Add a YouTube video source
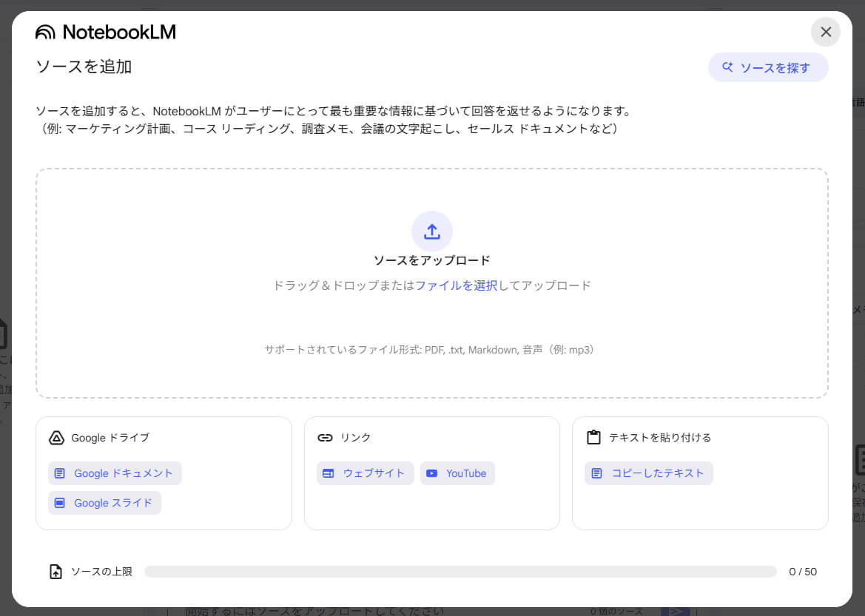 click(457, 473)
